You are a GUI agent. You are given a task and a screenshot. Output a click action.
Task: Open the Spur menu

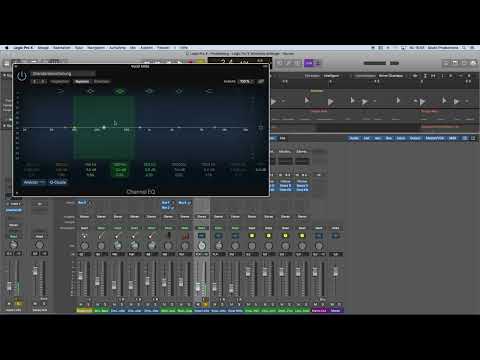(79, 48)
